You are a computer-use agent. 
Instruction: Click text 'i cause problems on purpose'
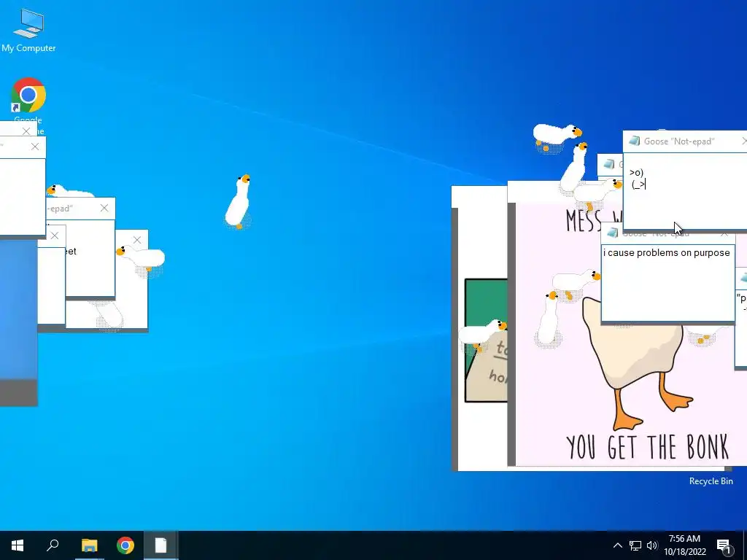(667, 253)
